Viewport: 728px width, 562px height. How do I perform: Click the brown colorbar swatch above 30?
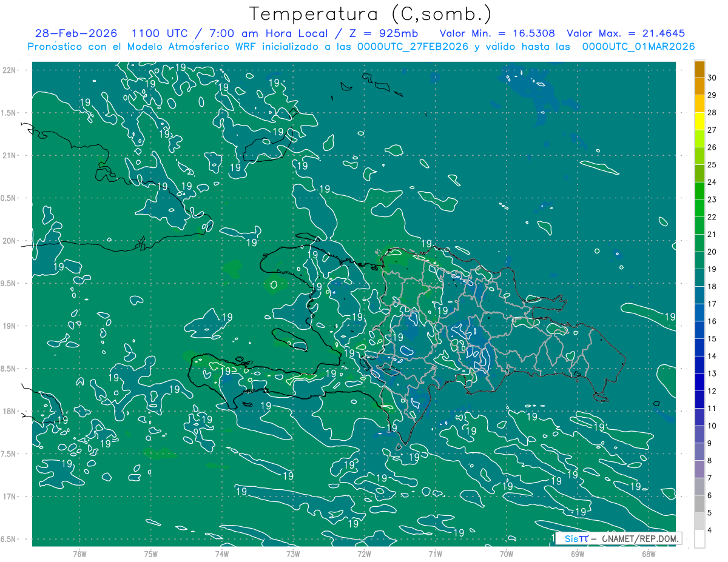pos(699,69)
